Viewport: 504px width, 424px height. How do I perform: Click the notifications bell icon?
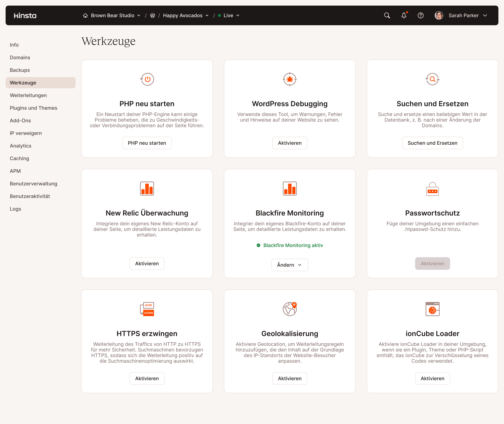click(x=404, y=15)
